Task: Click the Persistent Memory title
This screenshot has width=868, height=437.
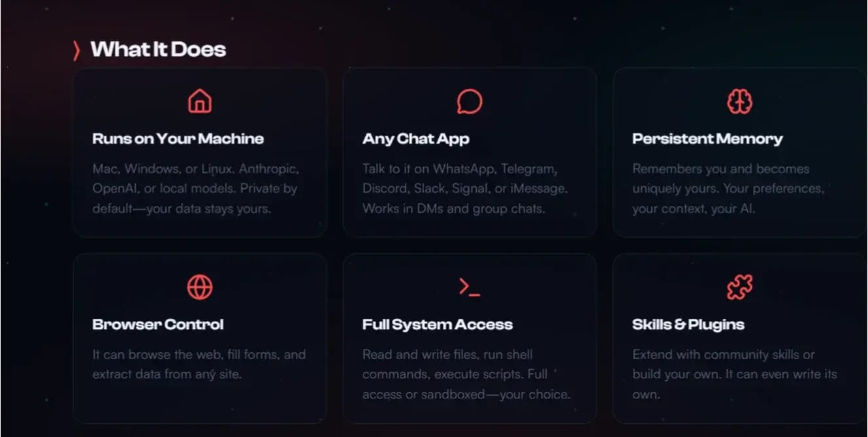Action: click(x=707, y=138)
